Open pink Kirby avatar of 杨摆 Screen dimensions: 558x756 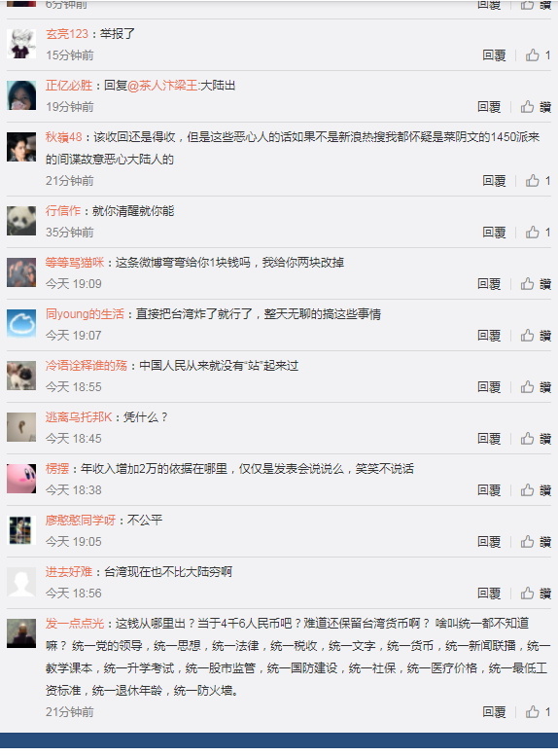pos(21,479)
